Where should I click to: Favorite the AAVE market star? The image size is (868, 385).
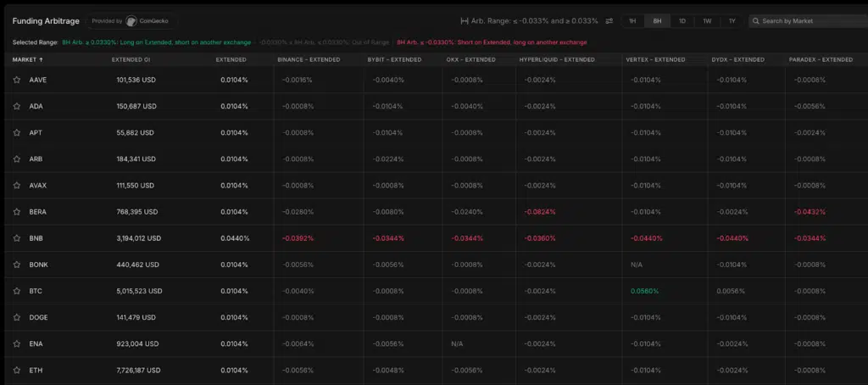[x=17, y=80]
